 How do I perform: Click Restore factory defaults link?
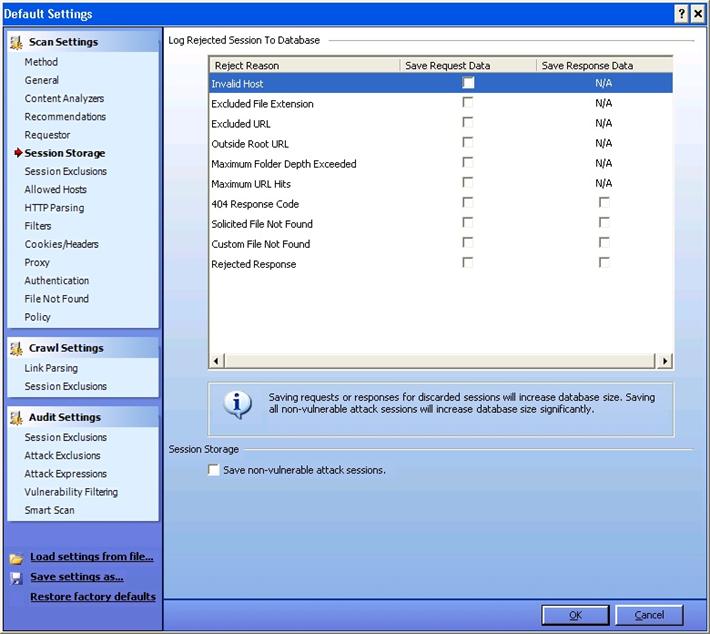point(93,597)
